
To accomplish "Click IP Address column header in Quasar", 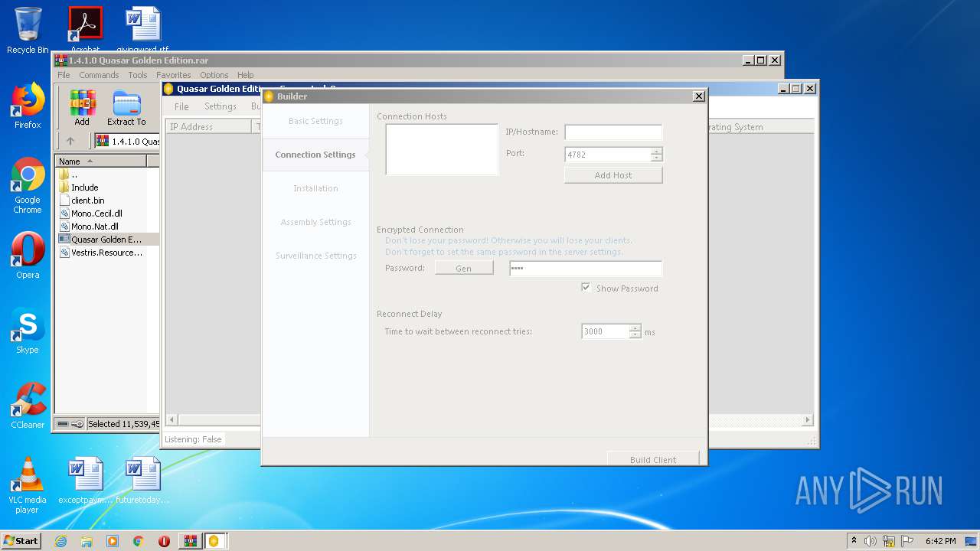I will [210, 127].
